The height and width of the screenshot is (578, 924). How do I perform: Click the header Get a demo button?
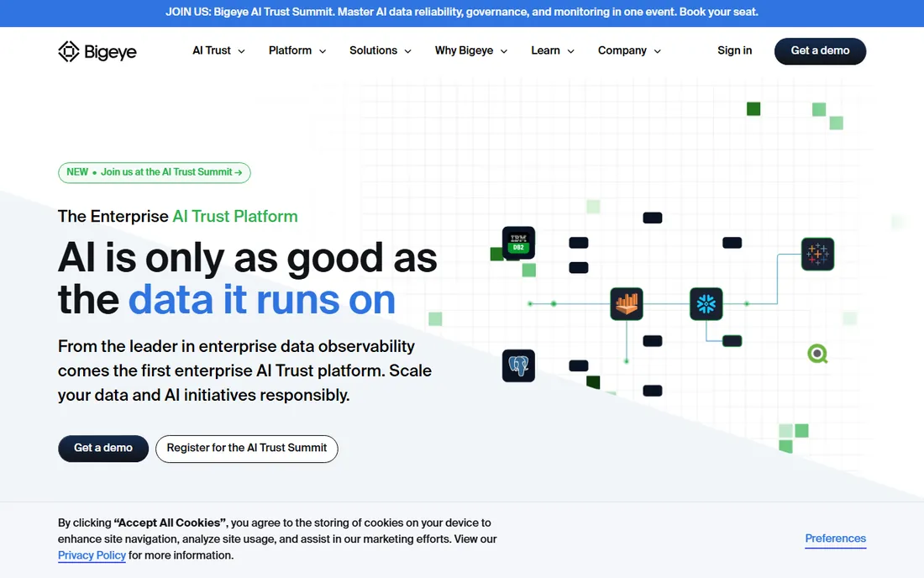click(820, 51)
